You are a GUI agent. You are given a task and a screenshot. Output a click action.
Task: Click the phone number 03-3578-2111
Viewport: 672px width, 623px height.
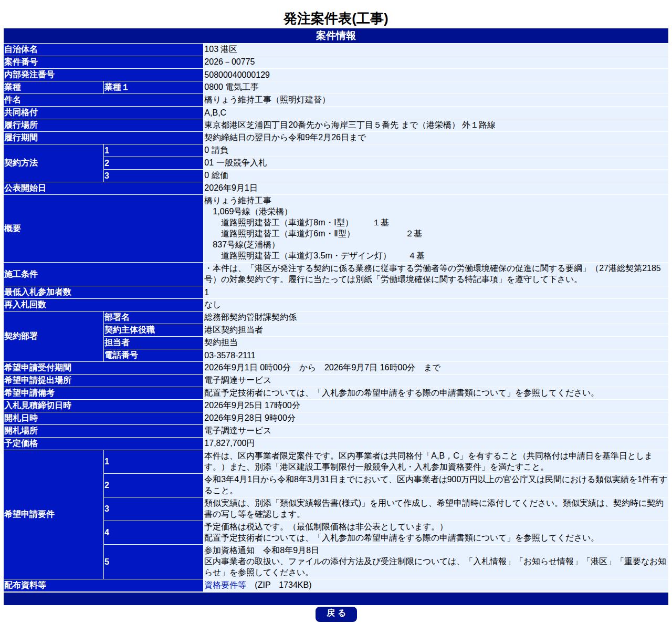pos(230,355)
